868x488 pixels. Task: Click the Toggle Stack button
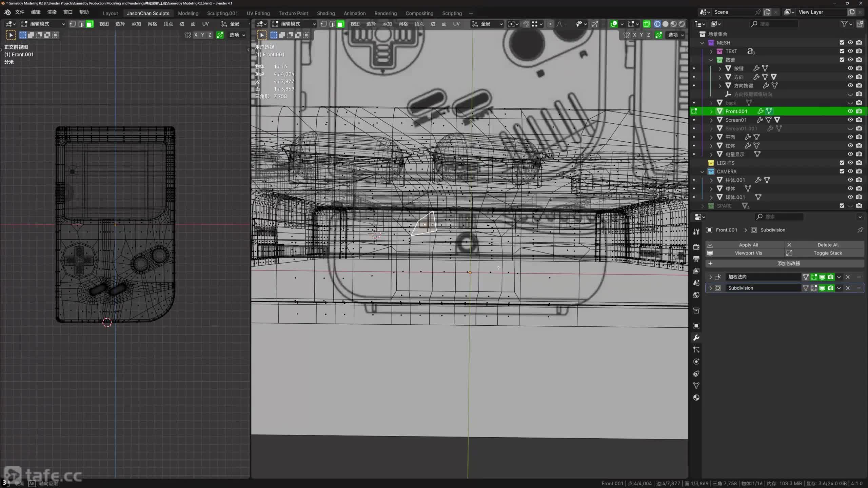pyautogui.click(x=825, y=253)
